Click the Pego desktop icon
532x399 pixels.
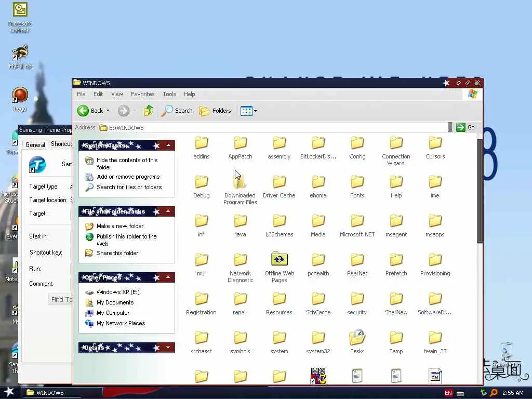(x=20, y=99)
